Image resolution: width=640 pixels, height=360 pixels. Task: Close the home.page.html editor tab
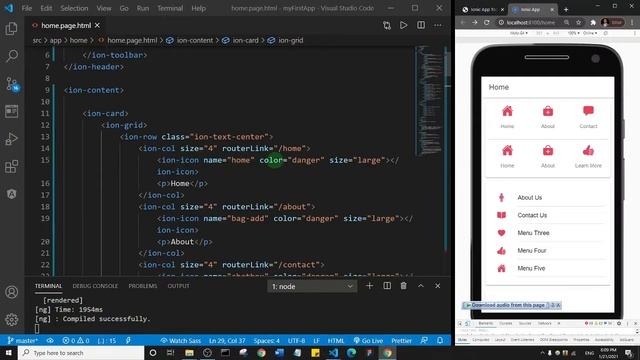(97, 25)
